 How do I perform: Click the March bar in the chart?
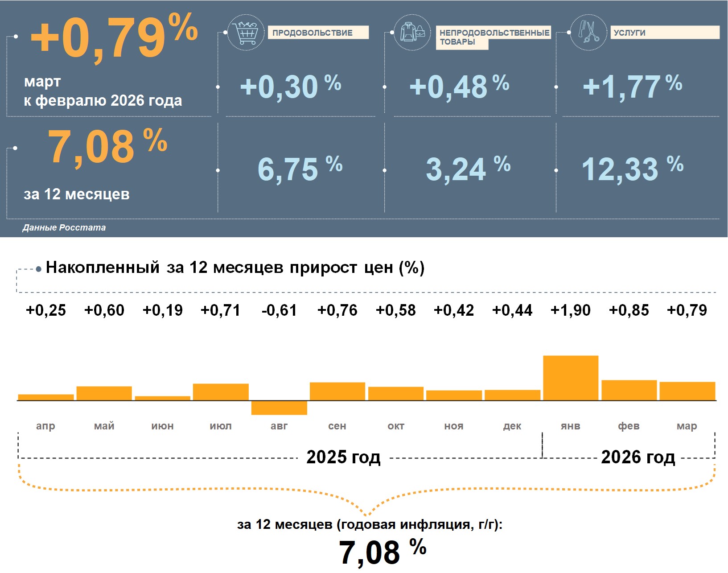click(687, 391)
